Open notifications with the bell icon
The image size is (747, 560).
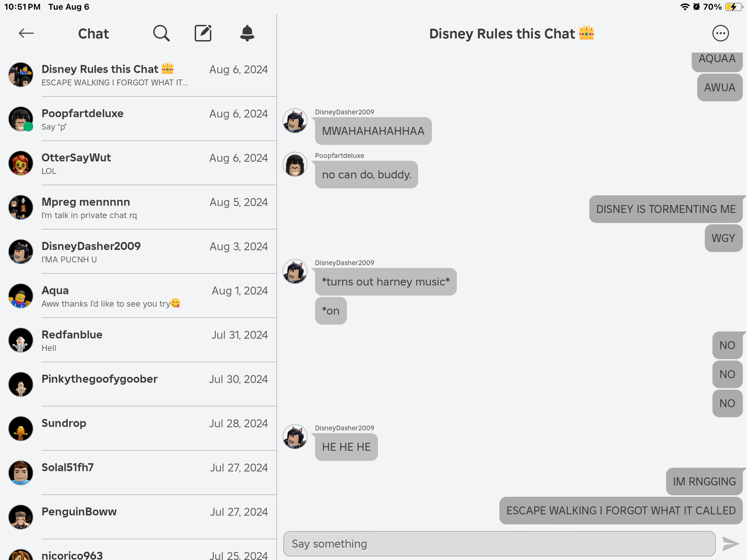[247, 33]
